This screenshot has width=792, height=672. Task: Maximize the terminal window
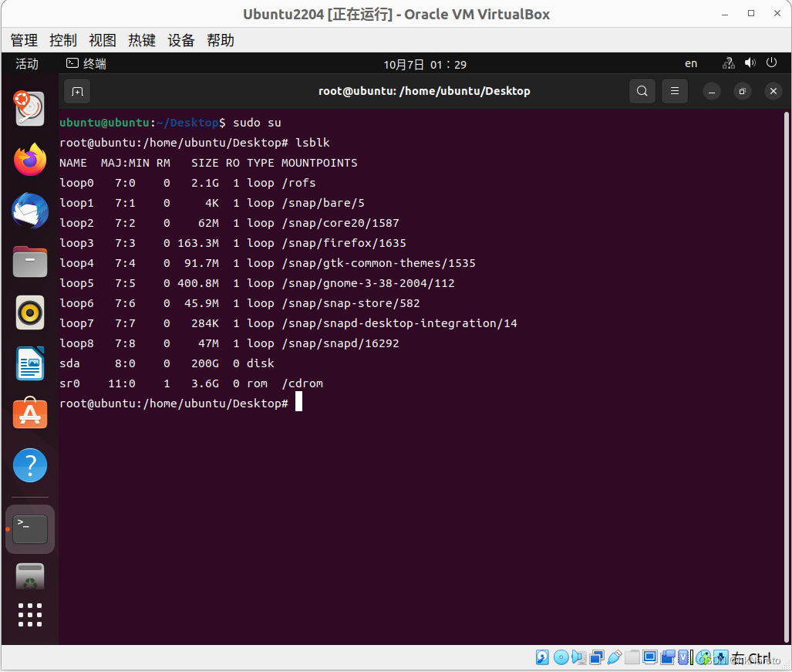[x=742, y=92]
